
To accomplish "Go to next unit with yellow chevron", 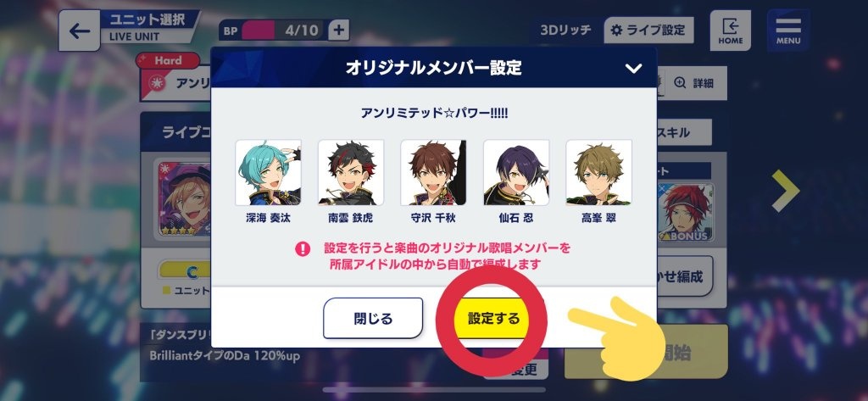I will (786, 191).
